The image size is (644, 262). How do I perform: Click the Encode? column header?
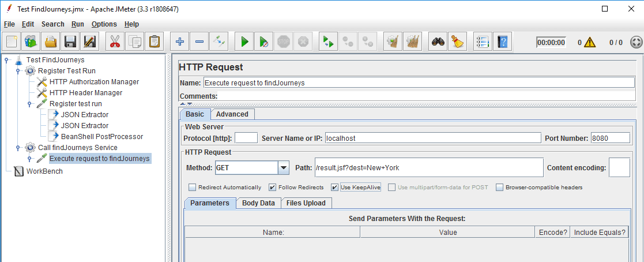point(553,233)
